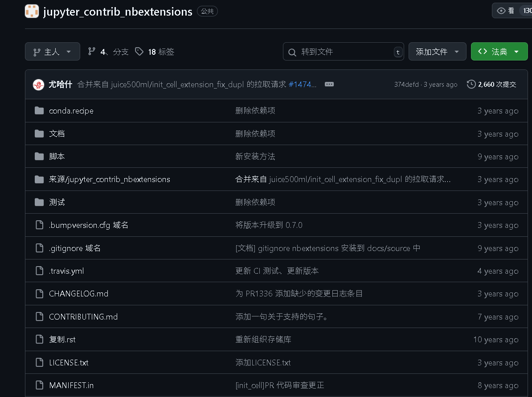The image size is (532, 397).
Task: Open commit 374defd
Action: (406, 85)
